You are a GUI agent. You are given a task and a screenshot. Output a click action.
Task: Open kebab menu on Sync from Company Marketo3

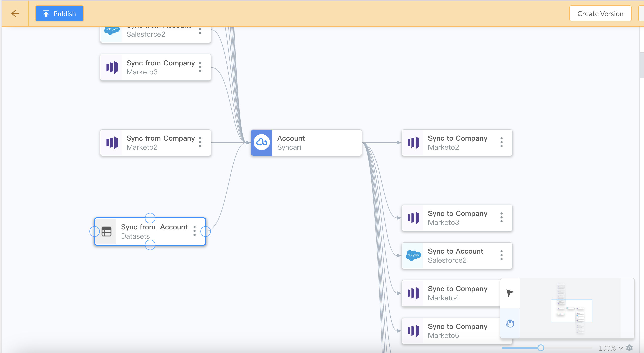coord(200,67)
